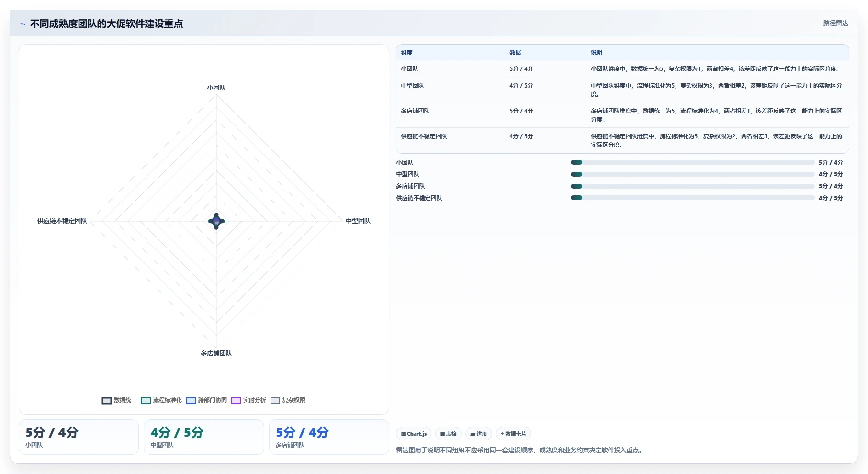Click the 路径雷达 label in header
The image size is (868, 474).
pos(835,23)
